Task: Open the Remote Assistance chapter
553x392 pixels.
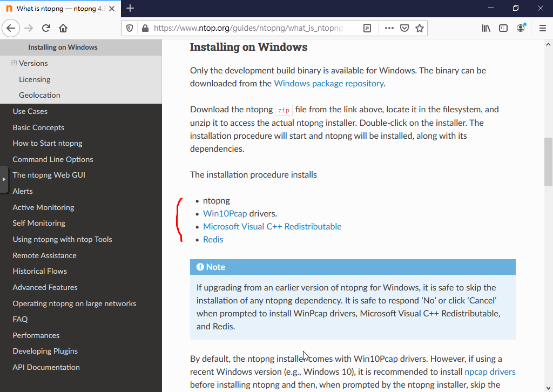Action: tap(44, 255)
